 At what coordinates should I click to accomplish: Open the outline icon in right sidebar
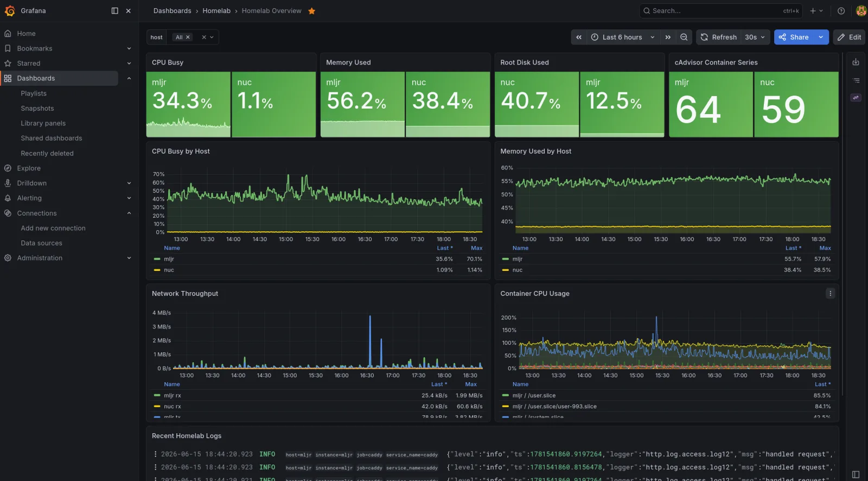[856, 80]
